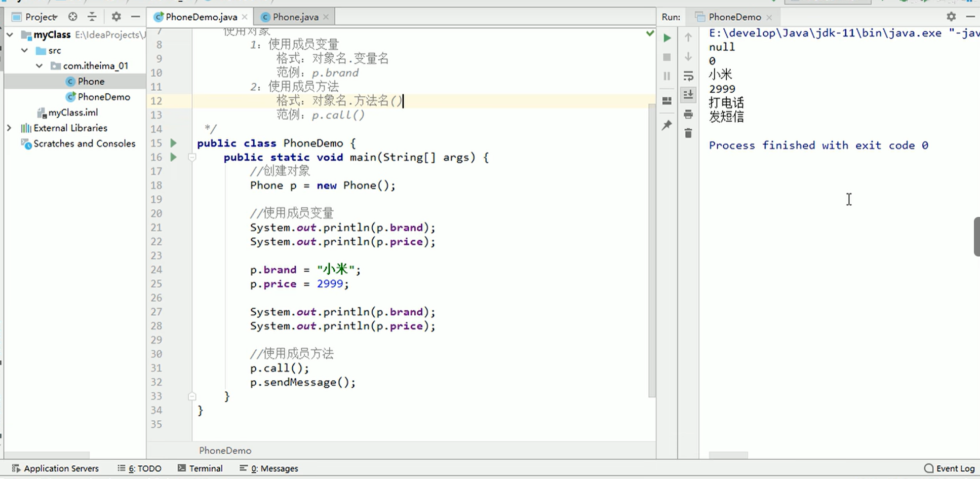Click up the stack trace arrow

(x=688, y=37)
